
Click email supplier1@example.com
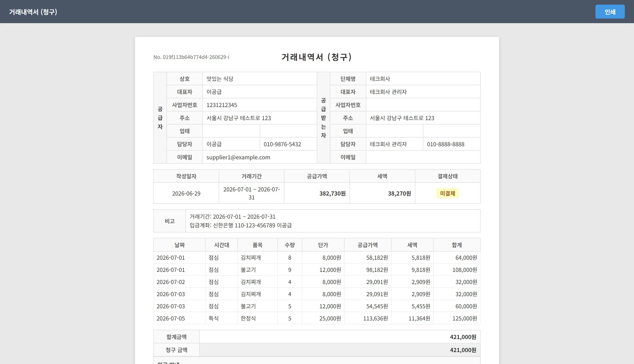click(x=238, y=157)
